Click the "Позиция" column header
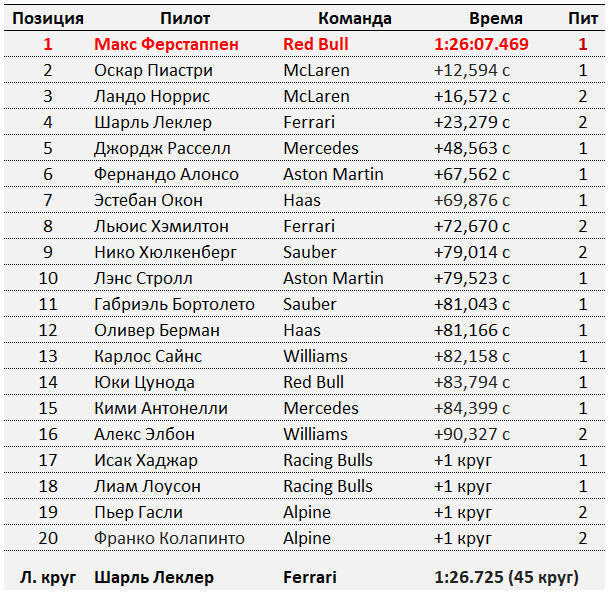The image size is (609, 592). click(47, 18)
